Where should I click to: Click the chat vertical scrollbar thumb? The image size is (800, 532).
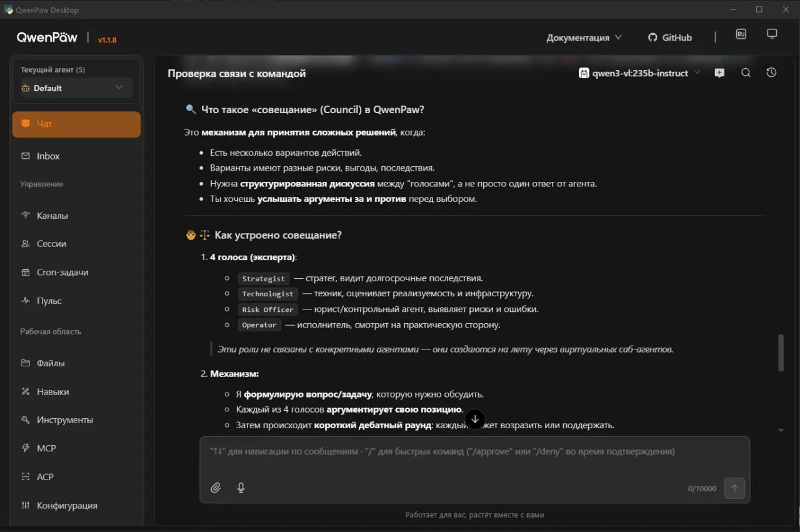781,353
